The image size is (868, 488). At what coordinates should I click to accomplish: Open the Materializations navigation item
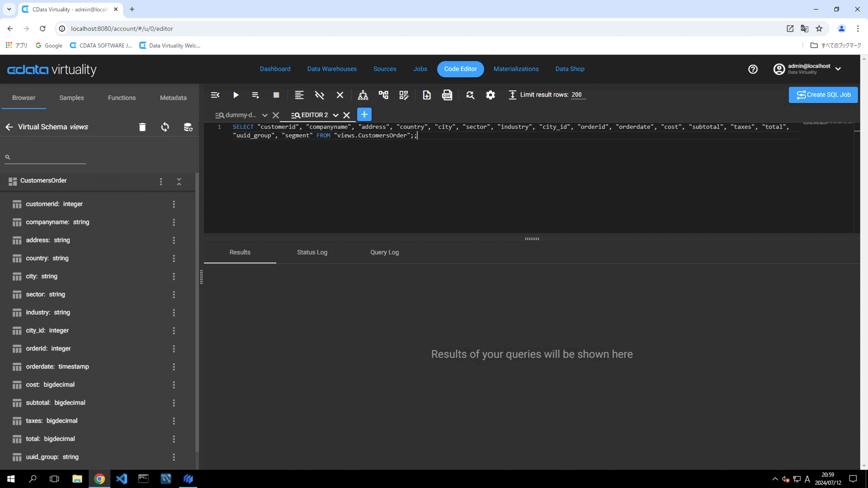[x=516, y=69]
